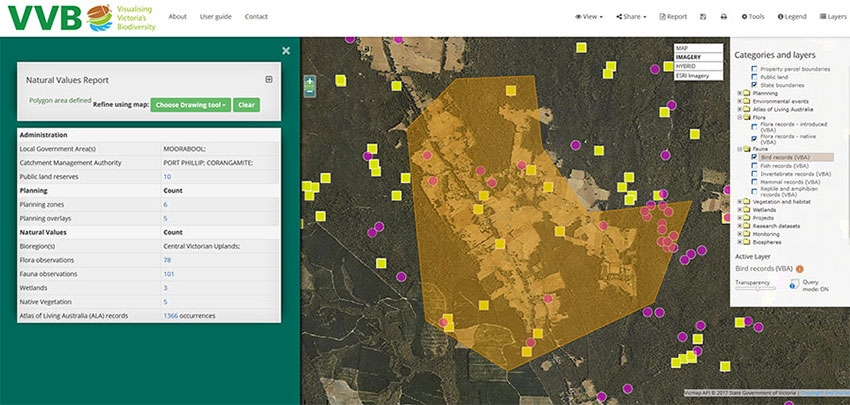Switch basemap to IMAGERY

pyautogui.click(x=698, y=57)
